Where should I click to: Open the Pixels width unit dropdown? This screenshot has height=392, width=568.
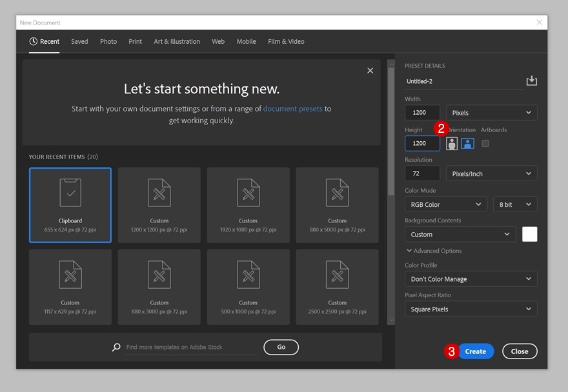pos(492,113)
